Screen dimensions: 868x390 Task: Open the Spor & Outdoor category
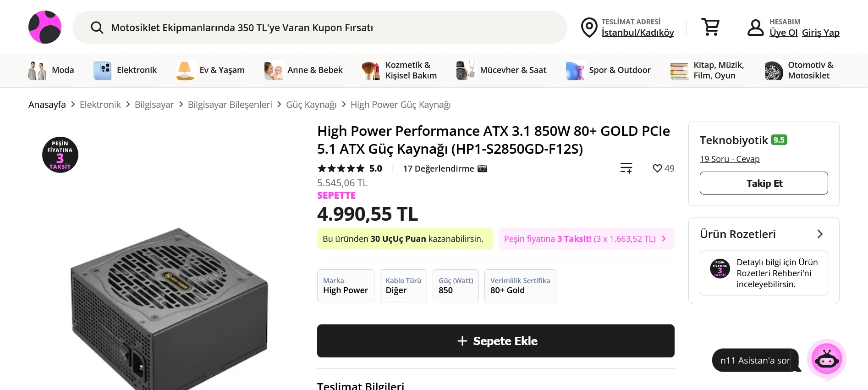608,70
